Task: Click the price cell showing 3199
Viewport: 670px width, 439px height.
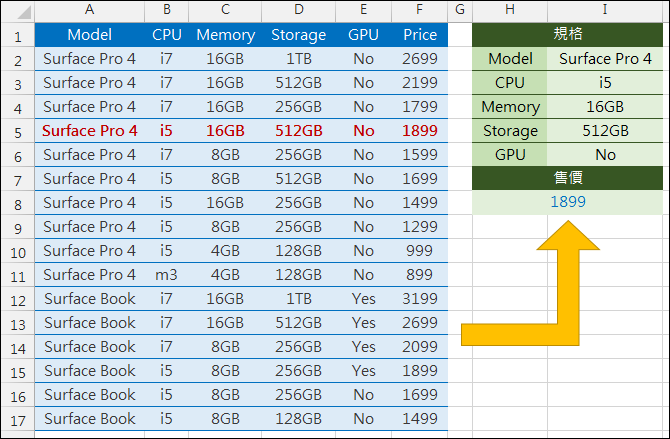Action: point(419,299)
